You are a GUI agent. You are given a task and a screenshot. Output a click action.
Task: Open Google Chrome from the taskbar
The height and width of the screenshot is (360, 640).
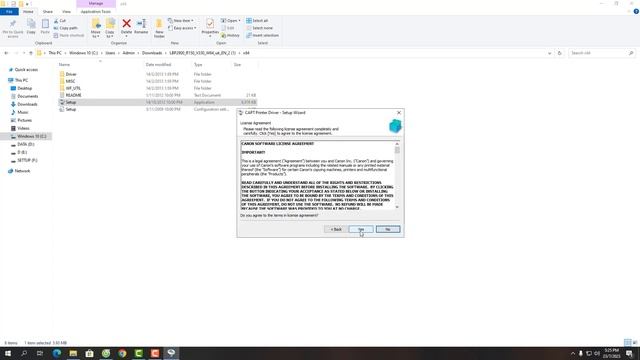coord(122,353)
